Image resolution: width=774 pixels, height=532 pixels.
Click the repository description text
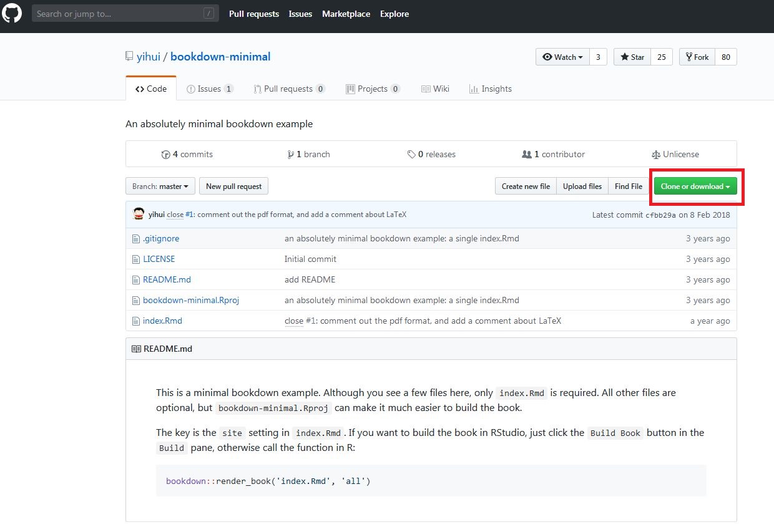point(219,124)
